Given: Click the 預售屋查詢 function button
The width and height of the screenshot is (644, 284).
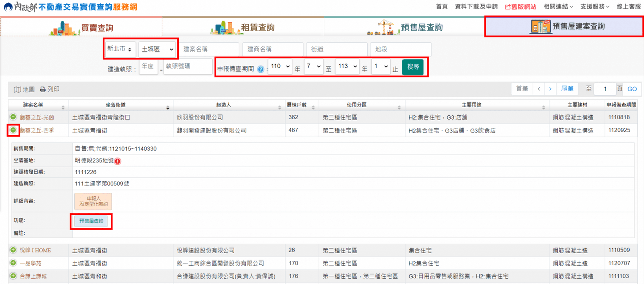Looking at the screenshot, I should tap(91, 221).
